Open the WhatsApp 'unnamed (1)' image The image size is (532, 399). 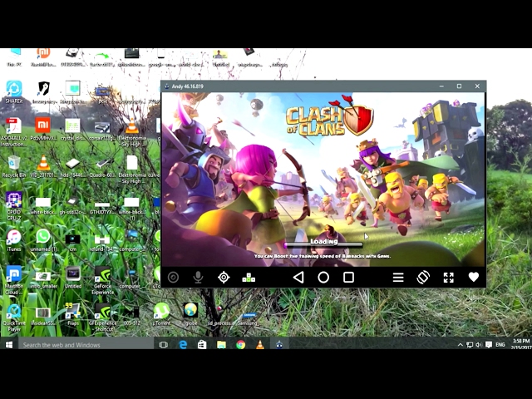tap(43, 240)
